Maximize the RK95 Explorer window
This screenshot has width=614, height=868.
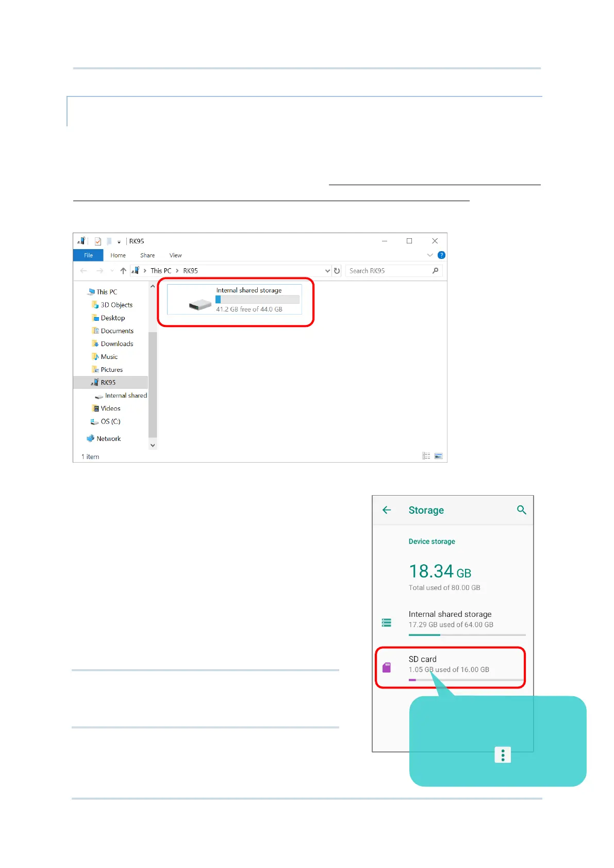pyautogui.click(x=409, y=241)
